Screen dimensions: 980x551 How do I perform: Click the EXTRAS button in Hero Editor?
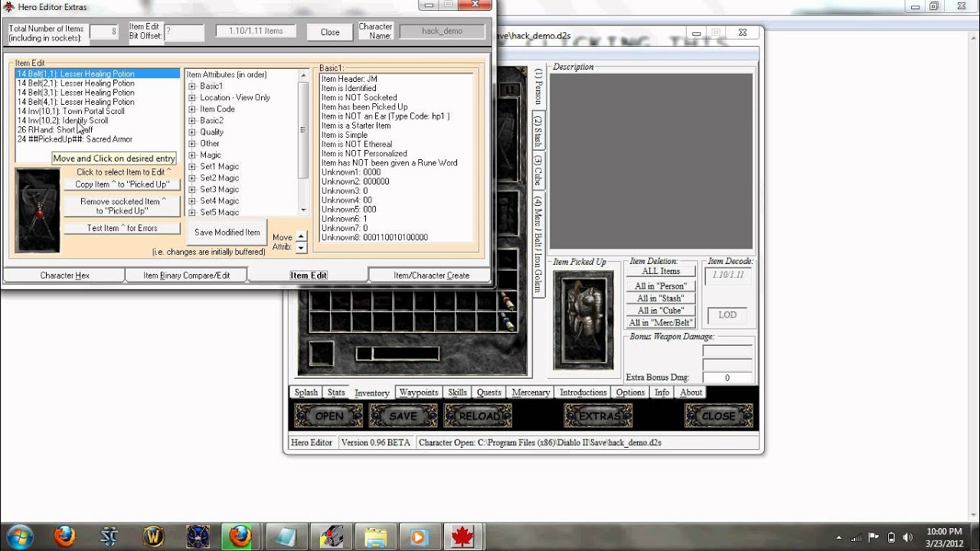click(598, 416)
